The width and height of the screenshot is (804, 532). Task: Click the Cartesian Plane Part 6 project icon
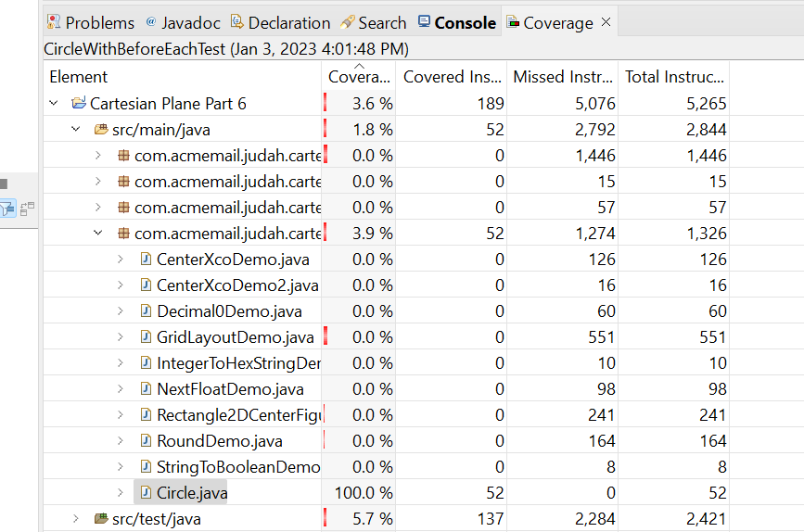[78, 104]
